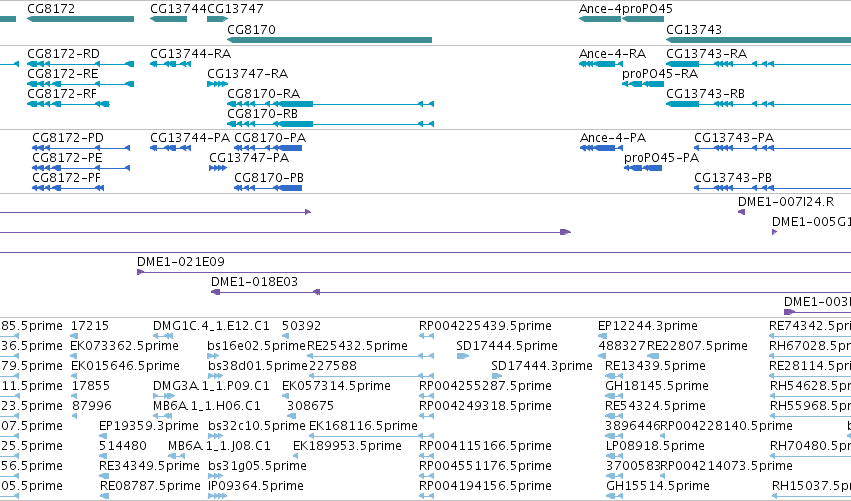This screenshot has width=851, height=501.
Task: Open the EP19359.3prime EST label
Action: tap(149, 426)
